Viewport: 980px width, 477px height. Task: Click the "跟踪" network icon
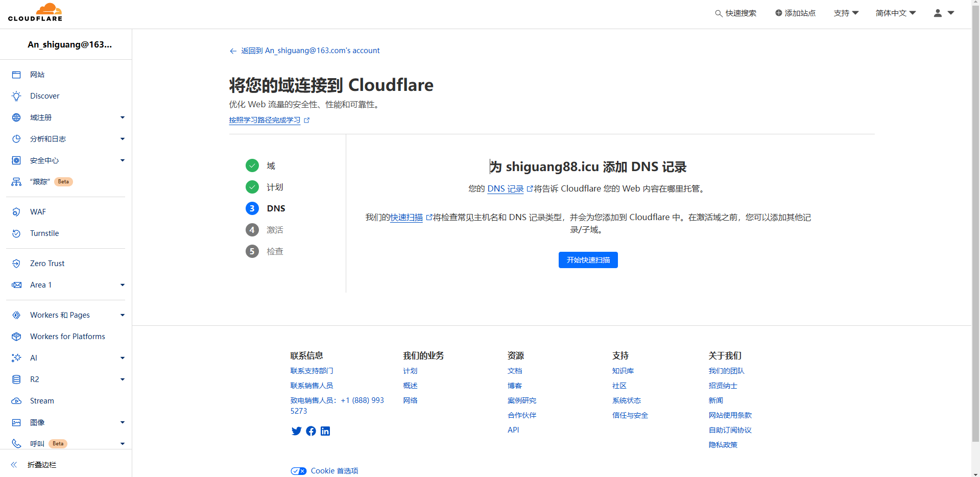16,182
